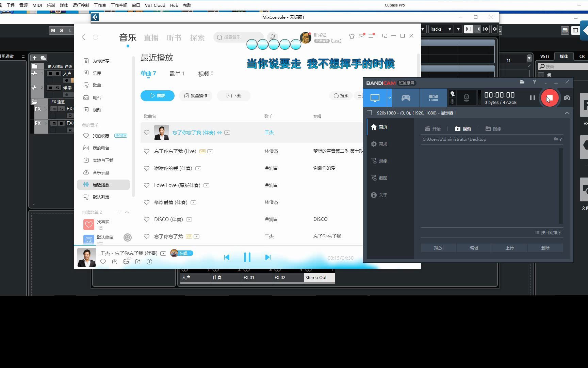This screenshot has height=368, width=588.
Task: Click 搜索音乐 search field
Action: (239, 37)
